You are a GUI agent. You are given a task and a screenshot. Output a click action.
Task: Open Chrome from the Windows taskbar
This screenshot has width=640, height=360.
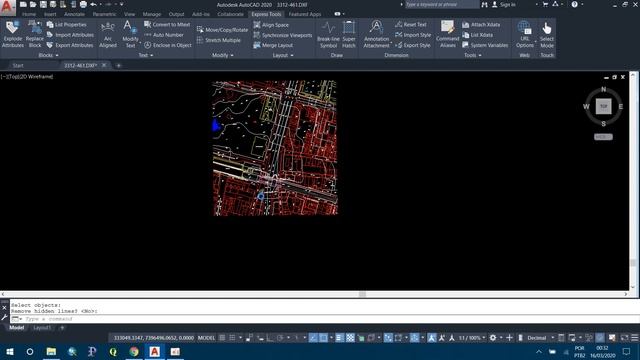(134, 351)
